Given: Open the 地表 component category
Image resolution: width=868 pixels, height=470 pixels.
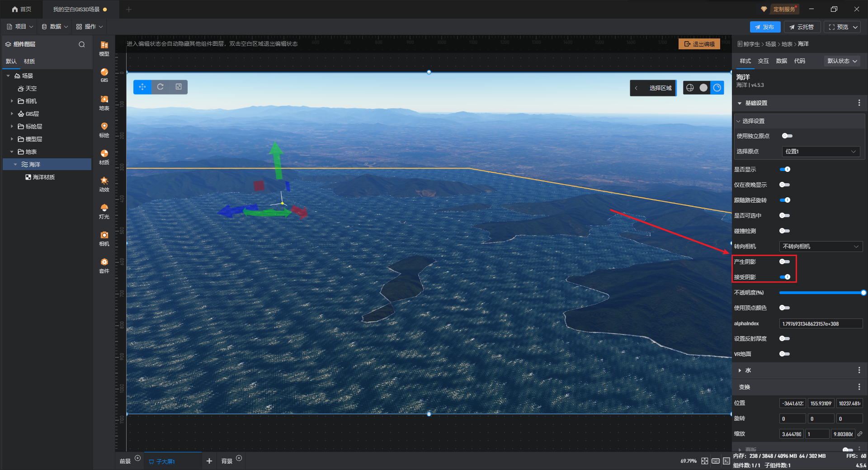Looking at the screenshot, I should tap(104, 102).
